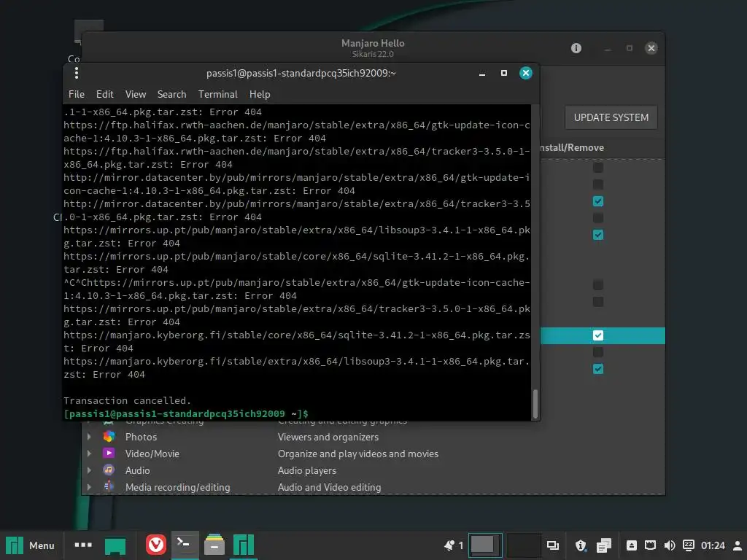Open the Terminal menu in menubar
This screenshot has width=747, height=560.
(x=217, y=94)
